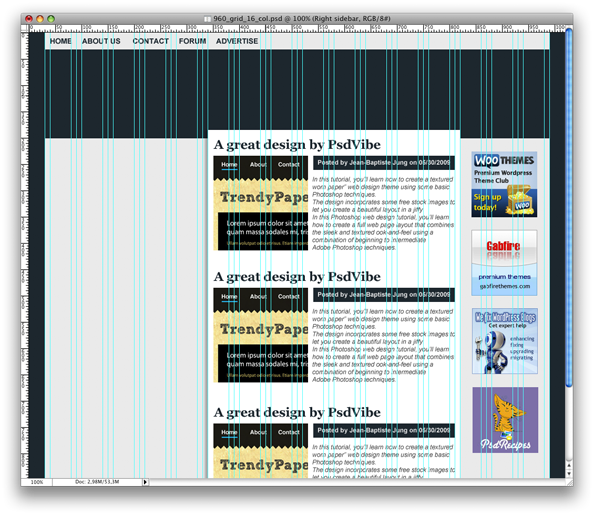Click the FORUM navigation item
The width and height of the screenshot is (594, 515).
(192, 41)
